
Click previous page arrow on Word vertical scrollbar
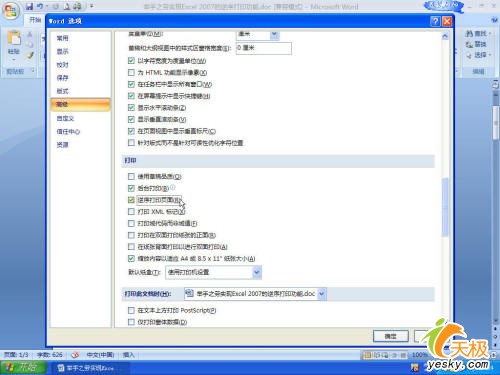[495, 329]
